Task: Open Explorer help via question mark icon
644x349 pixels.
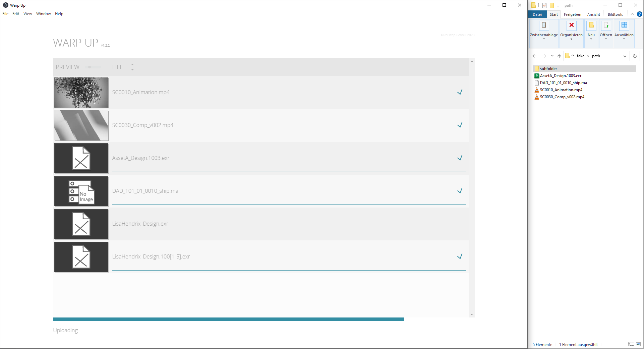Action: 639,14
